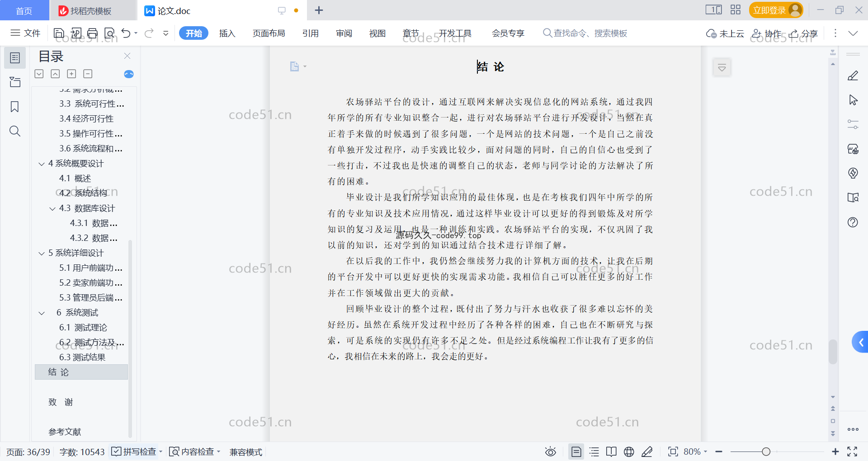This screenshot has height=461, width=868.
Task: Open the zoom percentage 80% dropdown
Action: point(695,452)
